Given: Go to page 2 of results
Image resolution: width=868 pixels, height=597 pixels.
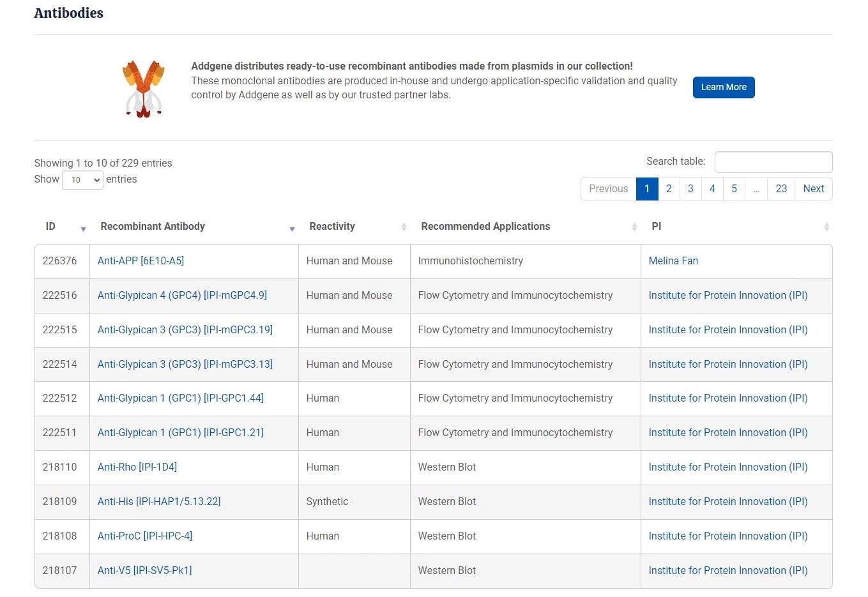Looking at the screenshot, I should [669, 189].
